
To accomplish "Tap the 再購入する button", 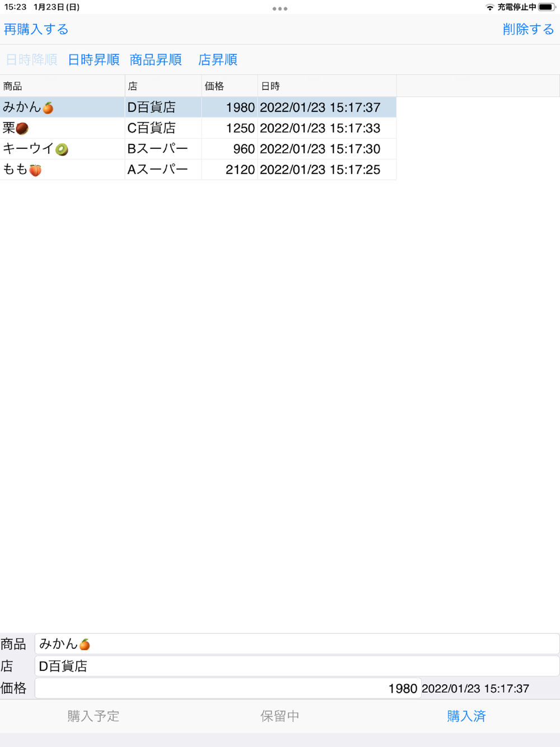I will (36, 29).
